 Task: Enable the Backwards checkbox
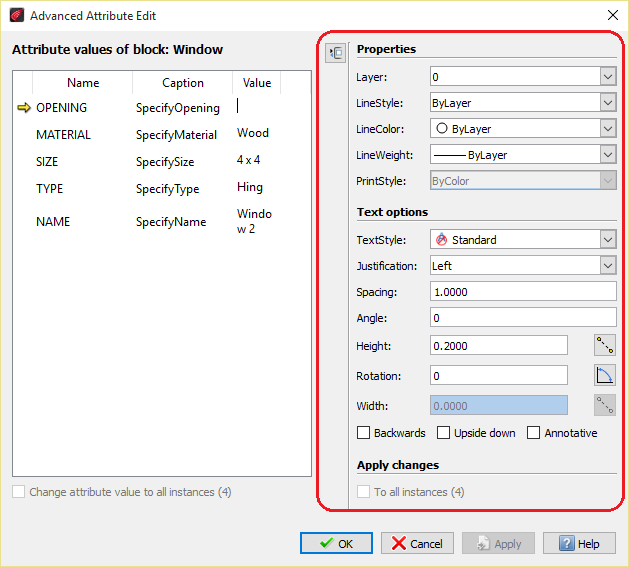pyautogui.click(x=364, y=433)
